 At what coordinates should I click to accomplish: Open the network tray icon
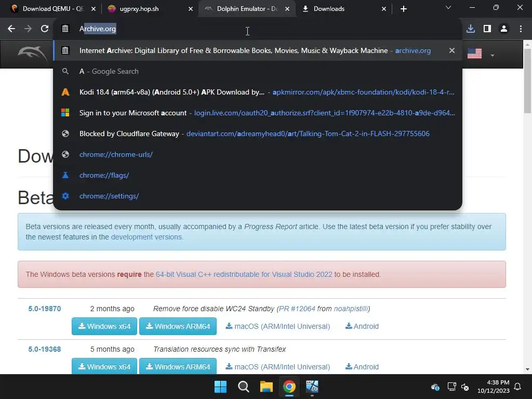451,387
